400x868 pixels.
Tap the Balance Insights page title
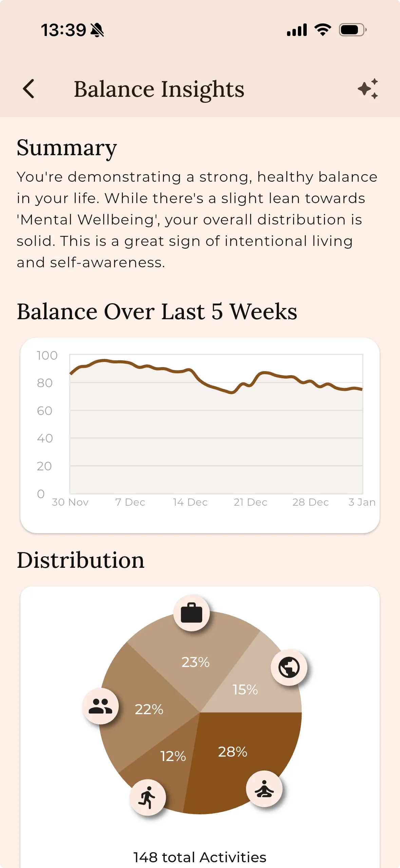tap(159, 89)
